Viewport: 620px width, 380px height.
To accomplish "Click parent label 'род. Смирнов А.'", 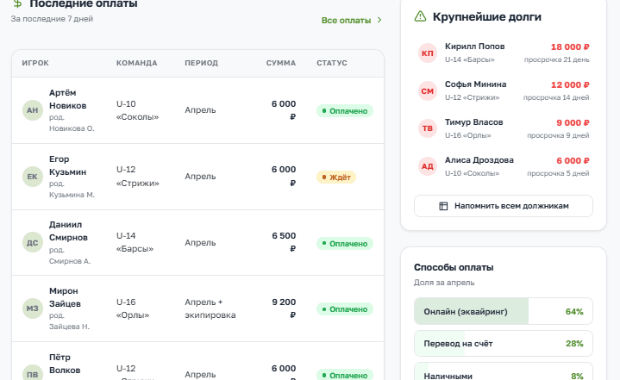I will tap(70, 255).
